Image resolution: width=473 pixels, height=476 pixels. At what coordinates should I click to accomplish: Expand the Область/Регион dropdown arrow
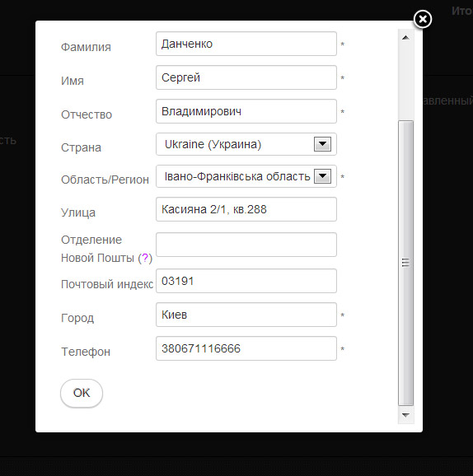pyautogui.click(x=322, y=176)
